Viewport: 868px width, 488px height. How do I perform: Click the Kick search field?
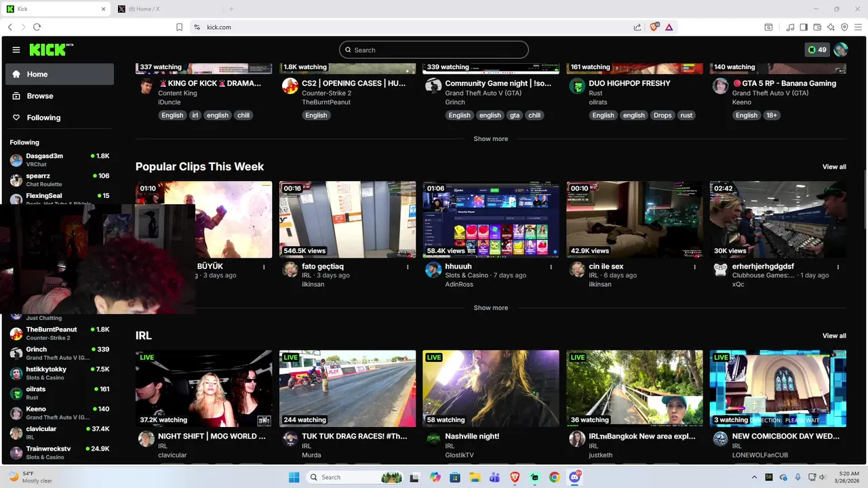(434, 49)
